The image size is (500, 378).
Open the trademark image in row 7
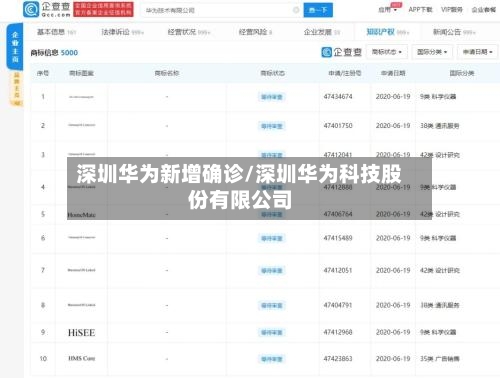81,270
